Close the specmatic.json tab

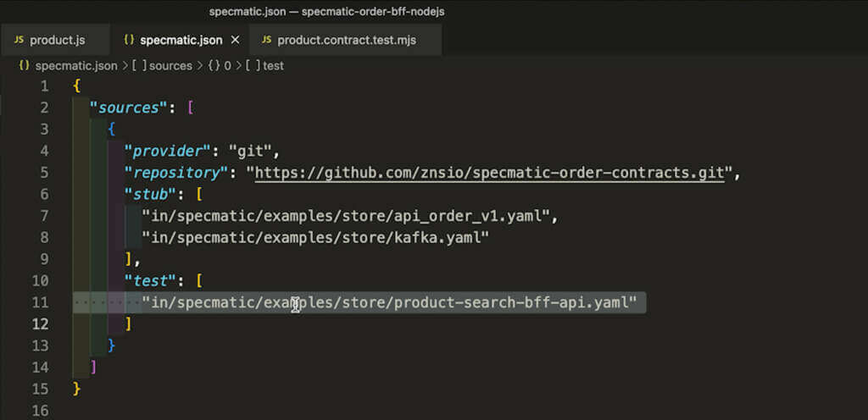click(x=235, y=40)
